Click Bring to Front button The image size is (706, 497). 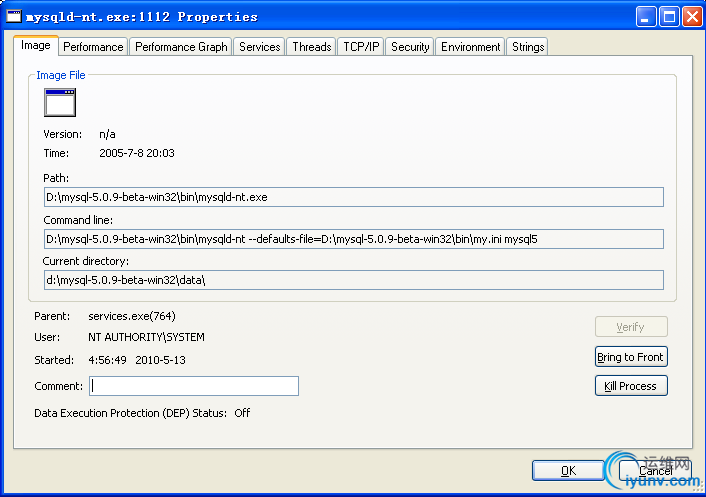tap(631, 357)
